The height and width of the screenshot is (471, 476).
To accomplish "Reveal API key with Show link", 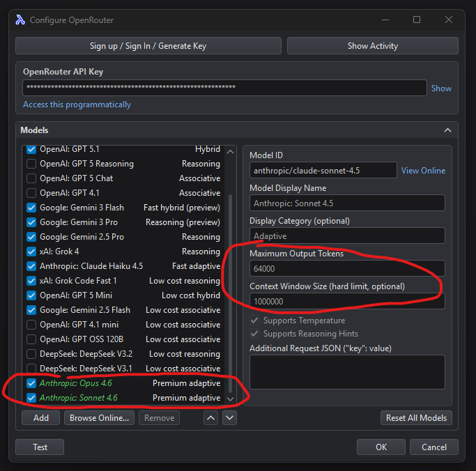I will pyautogui.click(x=441, y=88).
